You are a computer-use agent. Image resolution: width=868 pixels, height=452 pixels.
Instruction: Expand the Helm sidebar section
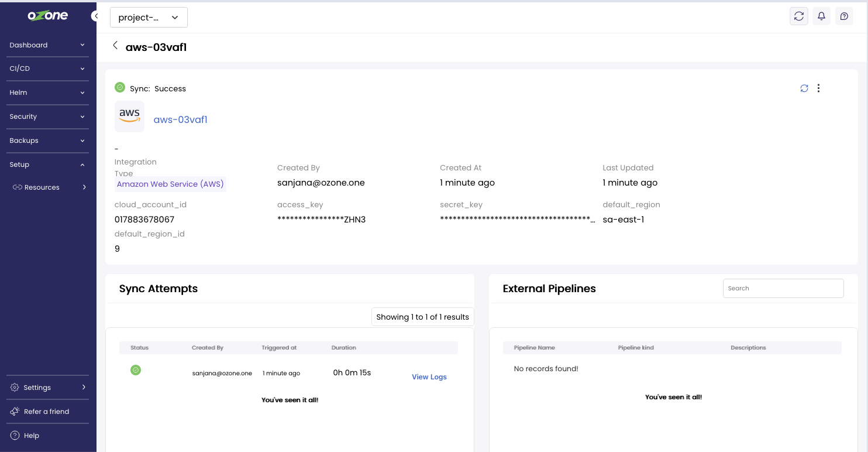pyautogui.click(x=47, y=93)
